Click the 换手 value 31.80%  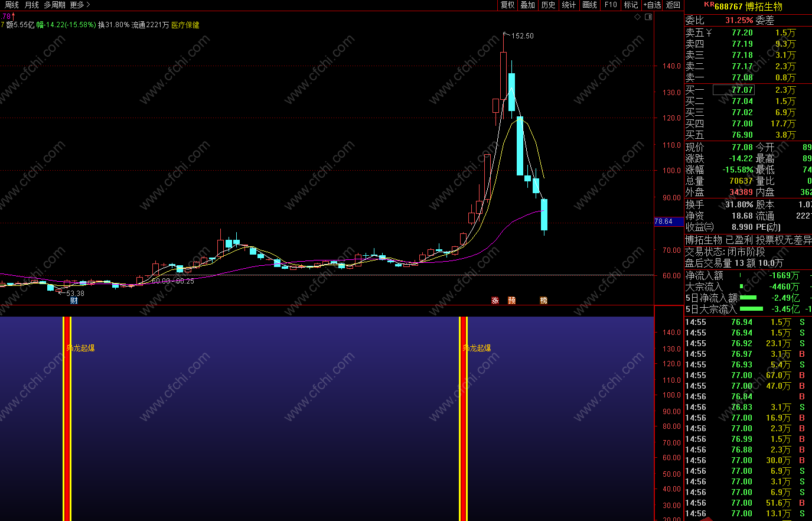pos(739,204)
